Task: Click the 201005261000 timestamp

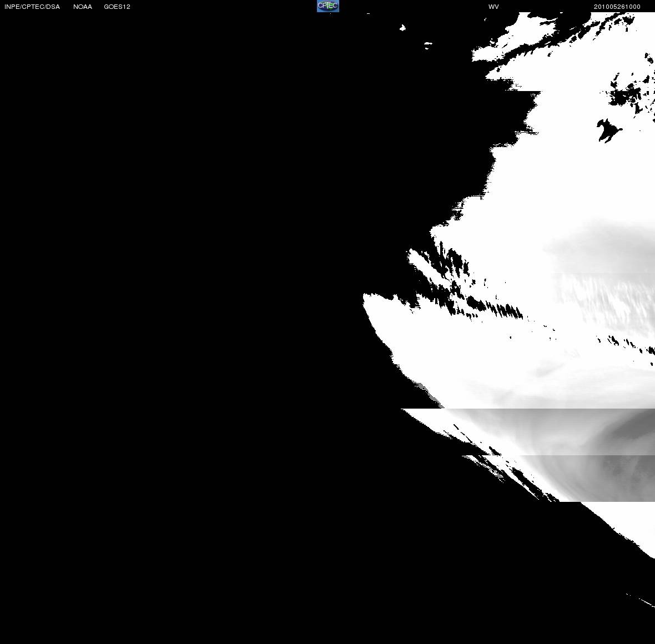Action: (x=617, y=7)
